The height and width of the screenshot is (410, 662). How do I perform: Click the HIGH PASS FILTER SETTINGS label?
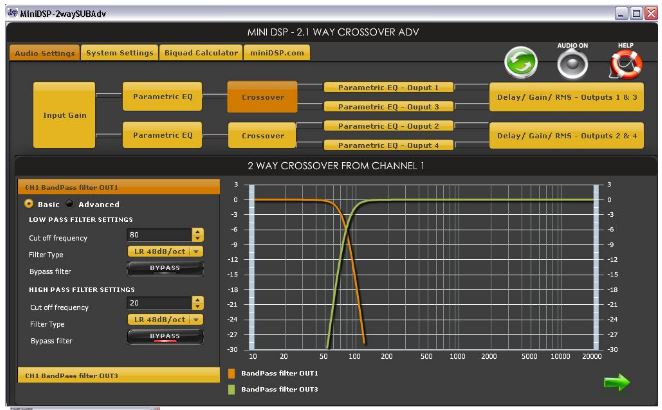pyautogui.click(x=81, y=290)
